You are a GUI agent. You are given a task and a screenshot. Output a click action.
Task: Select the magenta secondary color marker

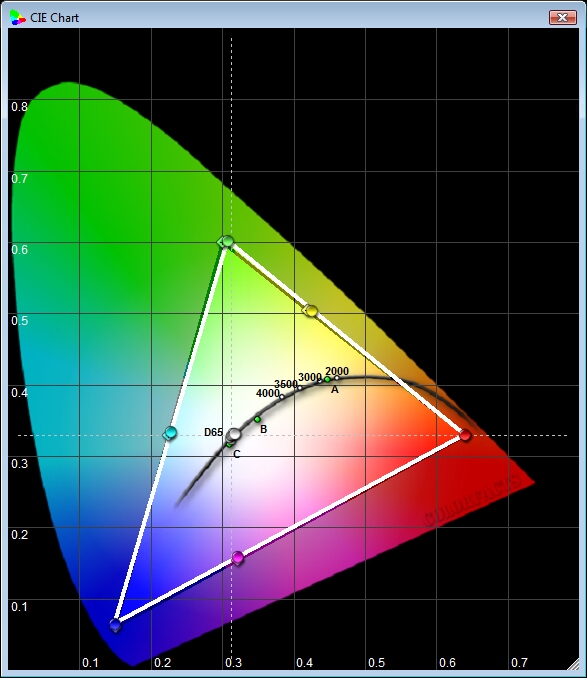click(x=238, y=558)
